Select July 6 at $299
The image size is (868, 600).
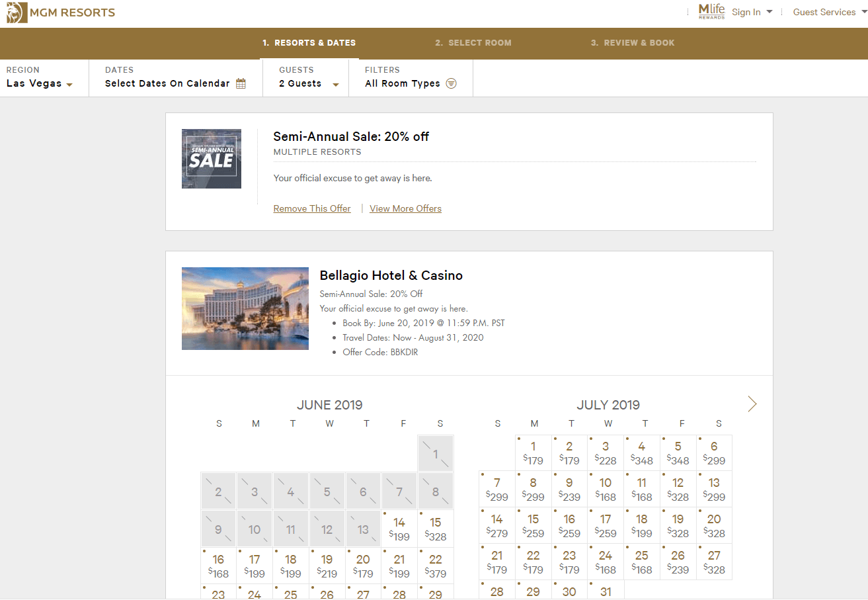point(714,452)
